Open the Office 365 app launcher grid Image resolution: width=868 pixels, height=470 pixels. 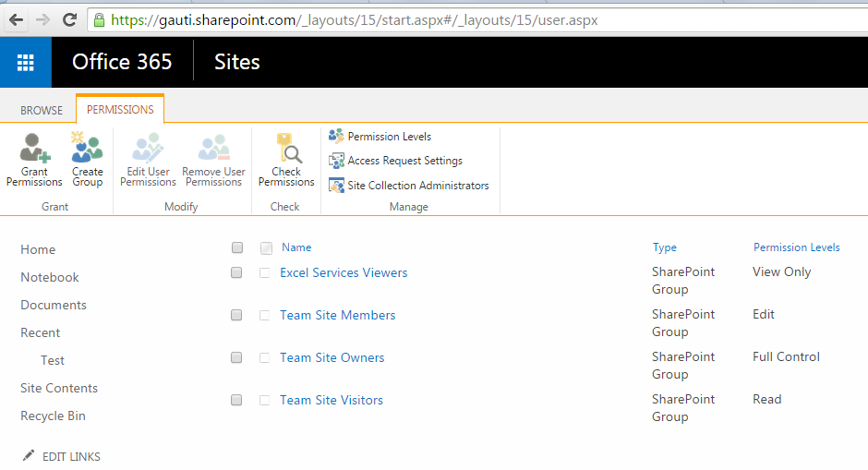(26, 62)
